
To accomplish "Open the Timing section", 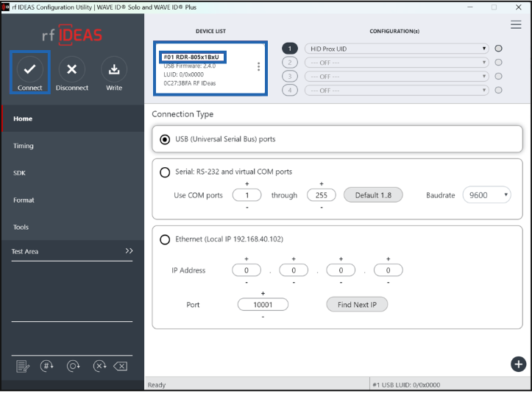I will pyautogui.click(x=73, y=146).
